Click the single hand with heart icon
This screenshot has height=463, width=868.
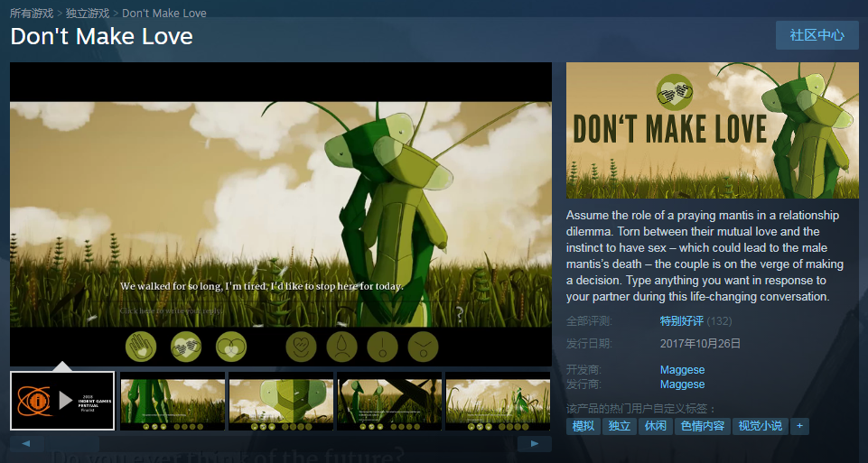pos(141,347)
